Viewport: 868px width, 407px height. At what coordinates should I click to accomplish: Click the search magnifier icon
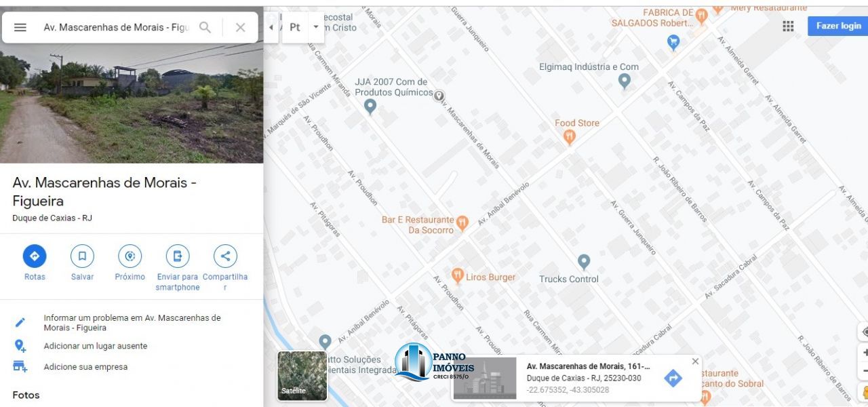(x=205, y=27)
